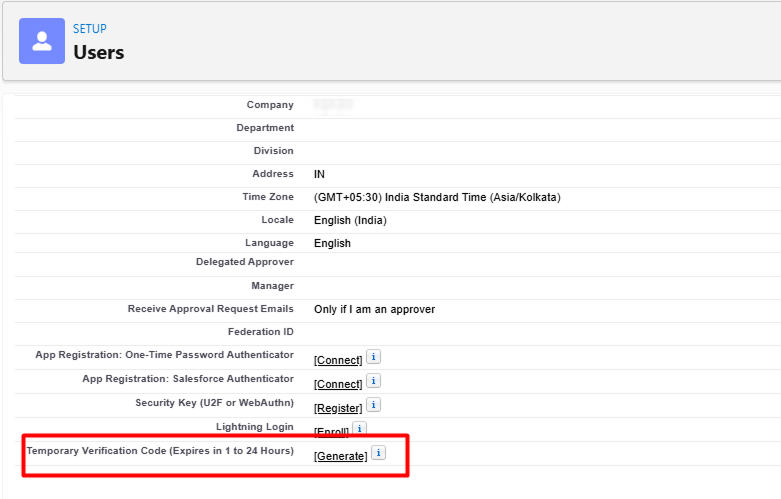Select the Address value IN
The height and width of the screenshot is (499, 781).
(319, 174)
